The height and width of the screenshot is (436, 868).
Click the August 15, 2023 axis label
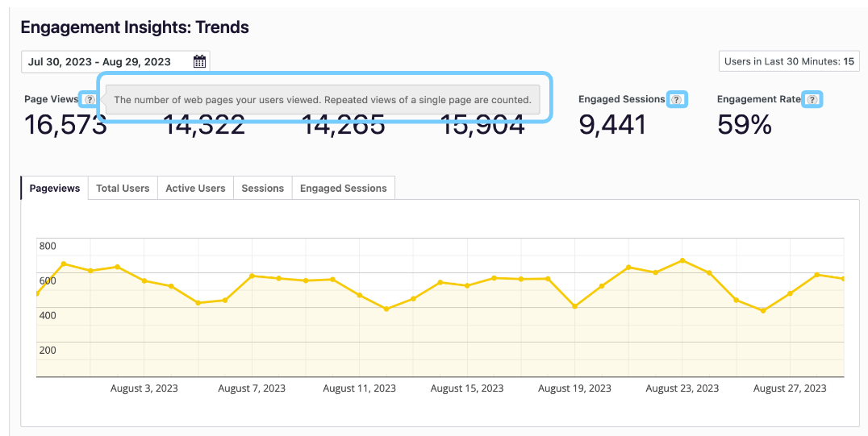[467, 388]
